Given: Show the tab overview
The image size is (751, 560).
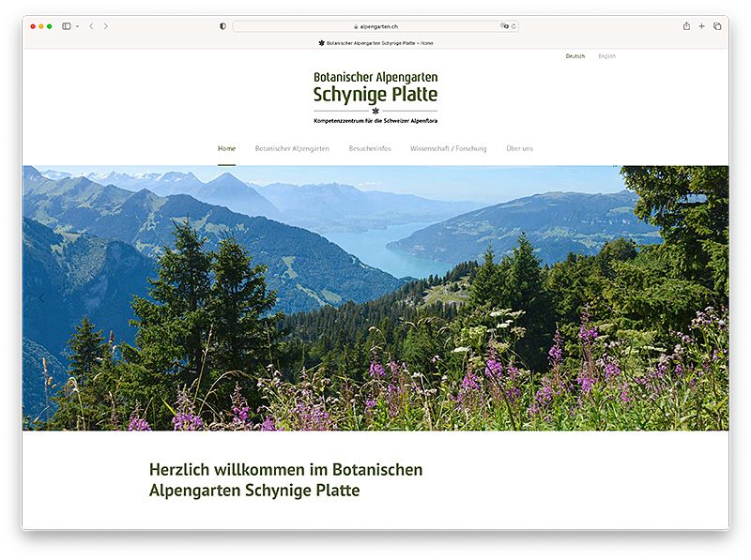Looking at the screenshot, I should point(717,26).
